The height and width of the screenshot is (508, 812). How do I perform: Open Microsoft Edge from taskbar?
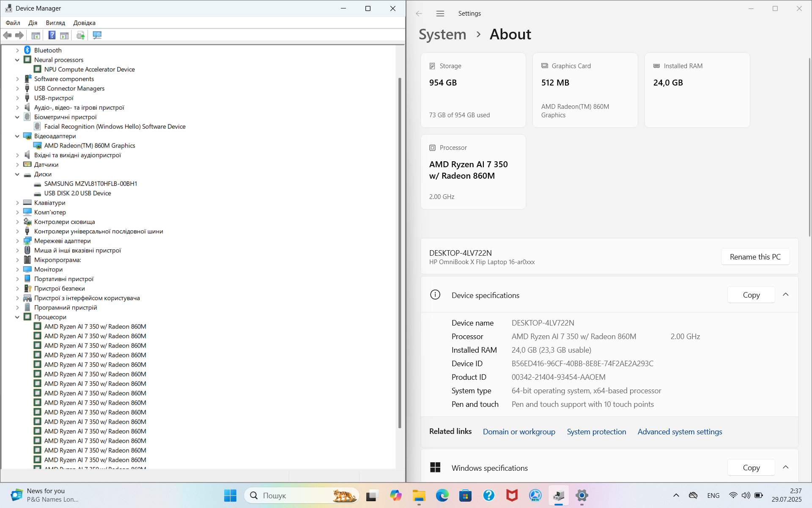tap(442, 495)
